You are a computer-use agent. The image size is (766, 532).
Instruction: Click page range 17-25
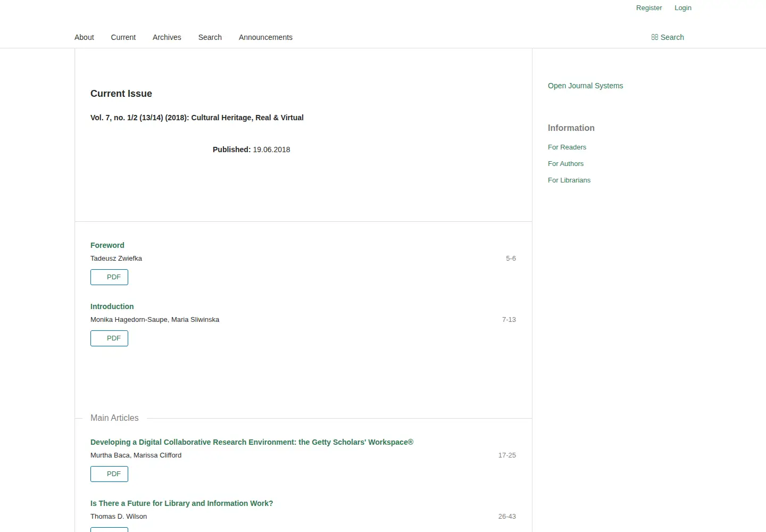[x=507, y=455]
